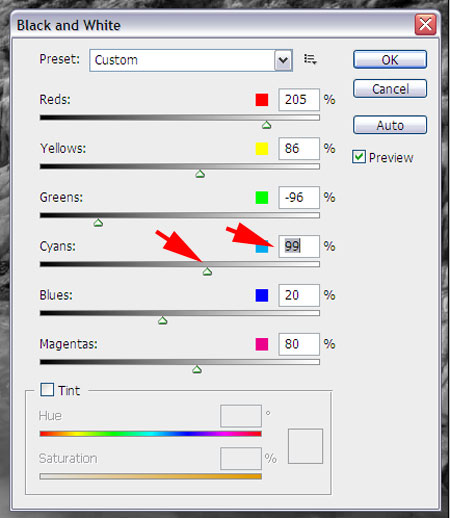Click the Cancel button
Viewport: 450px width, 518px height.
point(390,89)
